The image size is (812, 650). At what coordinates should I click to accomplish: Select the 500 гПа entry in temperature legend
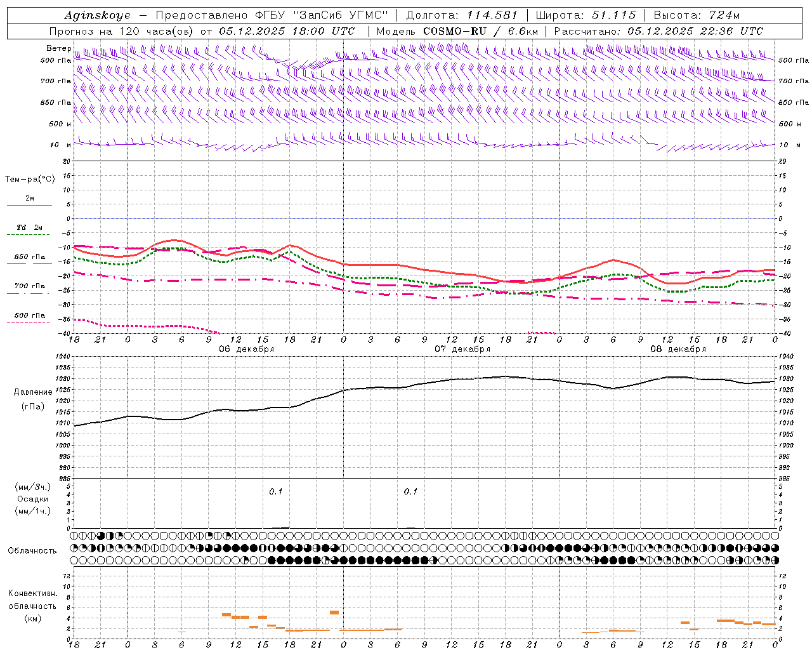(29, 315)
